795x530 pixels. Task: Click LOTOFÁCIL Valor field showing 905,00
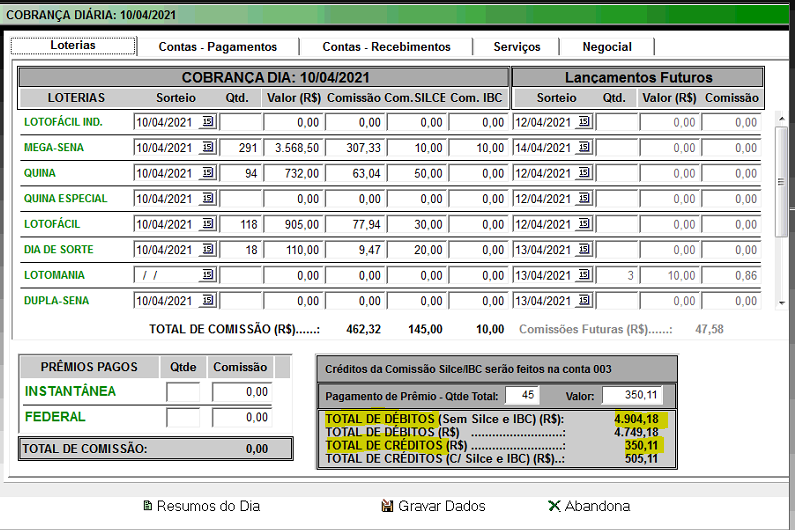tap(294, 224)
